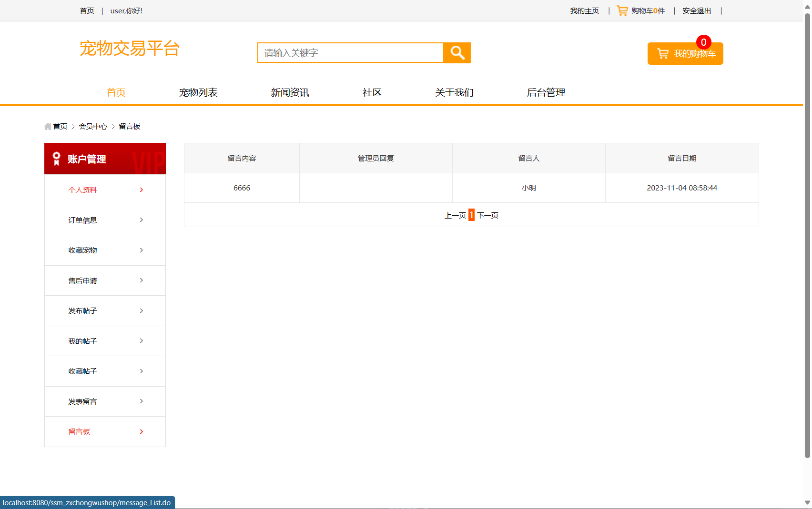Switch to the 宠物列表 tab
Viewport: 812px width, 509px height.
tap(198, 92)
